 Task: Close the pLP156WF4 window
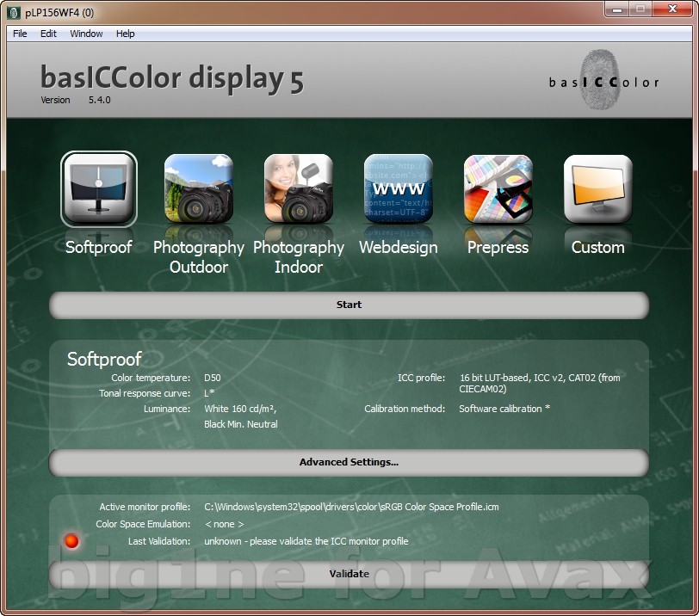tap(672, 9)
